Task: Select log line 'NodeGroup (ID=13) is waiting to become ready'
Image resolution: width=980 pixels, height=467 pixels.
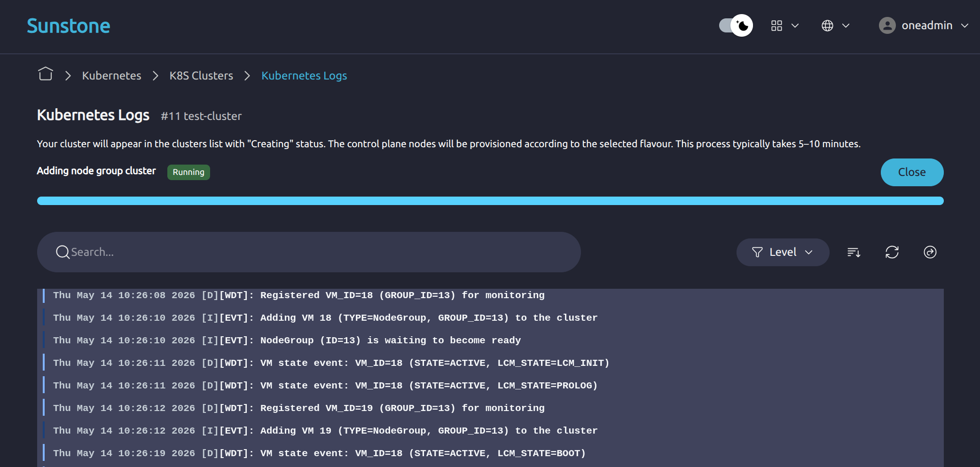Action: click(490, 340)
